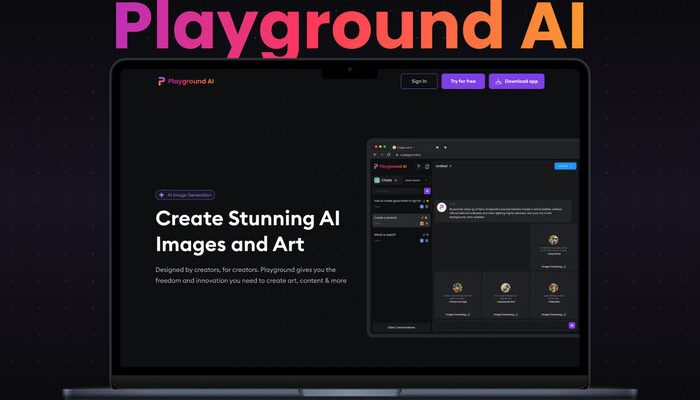Click the Sign In button
700x400 pixels.
click(x=418, y=81)
